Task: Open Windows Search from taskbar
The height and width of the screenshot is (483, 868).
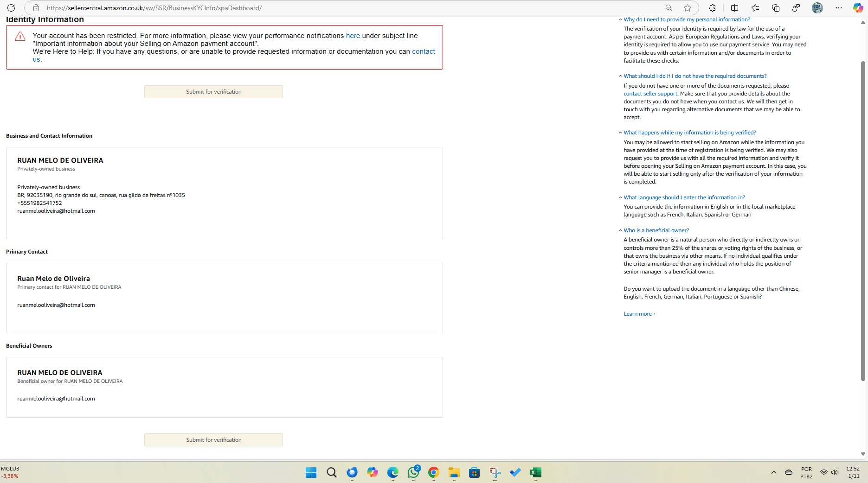Action: [331, 472]
